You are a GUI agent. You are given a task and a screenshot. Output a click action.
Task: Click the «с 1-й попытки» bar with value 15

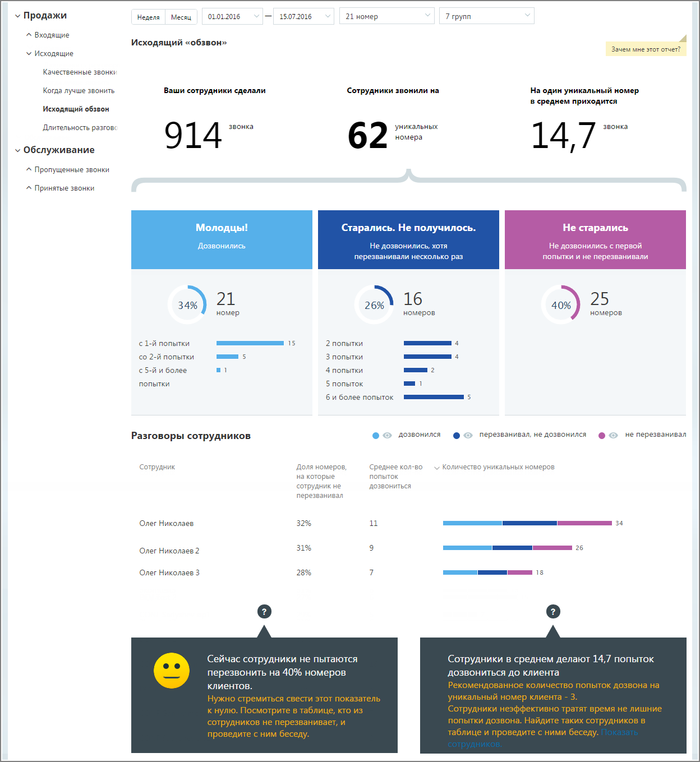pos(250,343)
